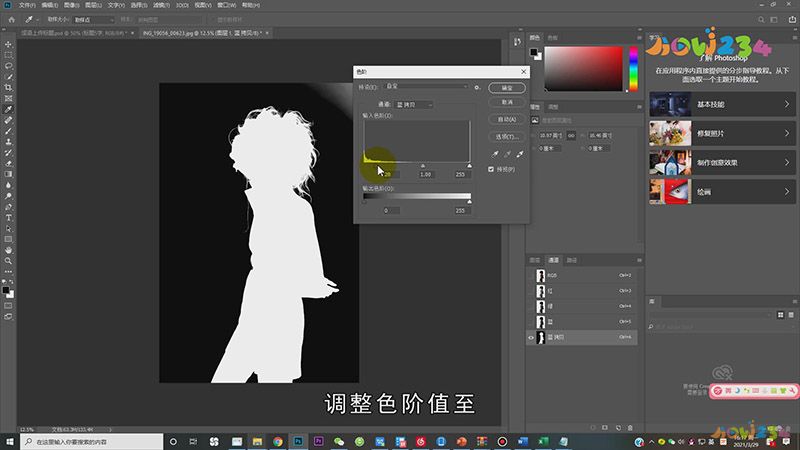The image size is (800, 450).
Task: Open the Channels panel flyout menu
Action: pyautogui.click(x=639, y=260)
